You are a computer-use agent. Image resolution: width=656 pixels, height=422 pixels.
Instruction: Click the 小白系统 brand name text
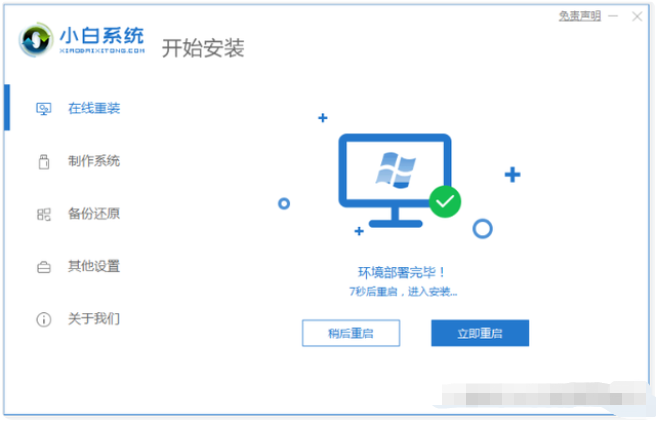(102, 35)
